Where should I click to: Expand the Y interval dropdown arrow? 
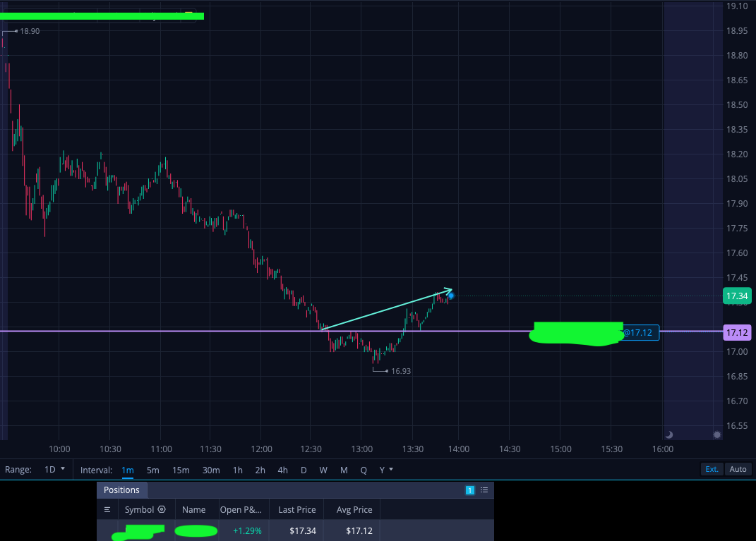(390, 469)
